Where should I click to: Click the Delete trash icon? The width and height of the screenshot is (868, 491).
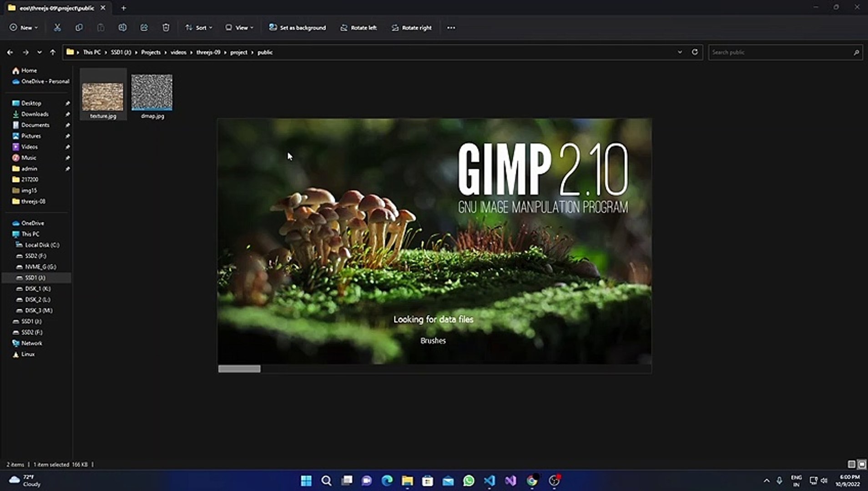[x=166, y=28]
